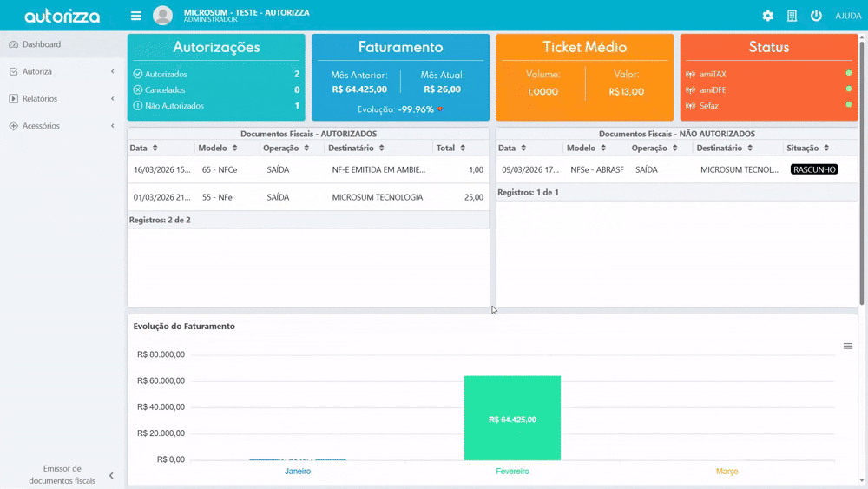868x489 pixels.
Task: Click the amiTAX green status indicator
Action: click(x=848, y=73)
